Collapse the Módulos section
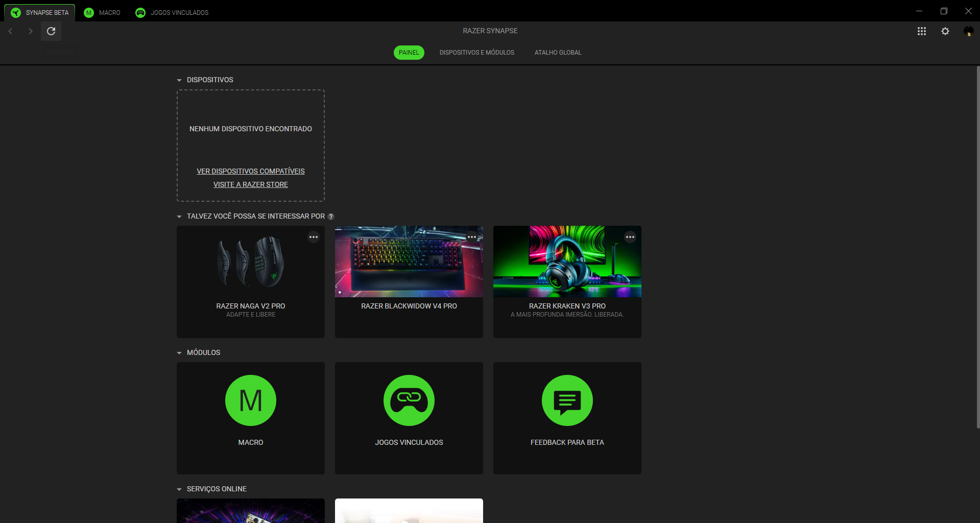The width and height of the screenshot is (980, 523). (x=179, y=353)
